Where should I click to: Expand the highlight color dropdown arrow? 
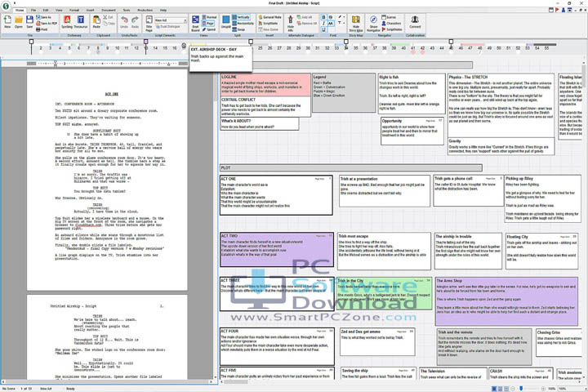[342, 17]
